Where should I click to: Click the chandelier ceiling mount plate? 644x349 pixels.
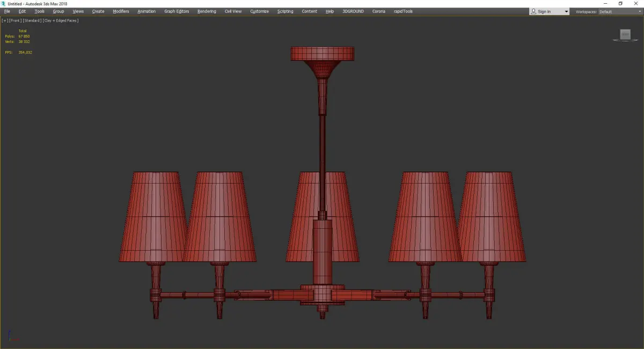(x=322, y=53)
